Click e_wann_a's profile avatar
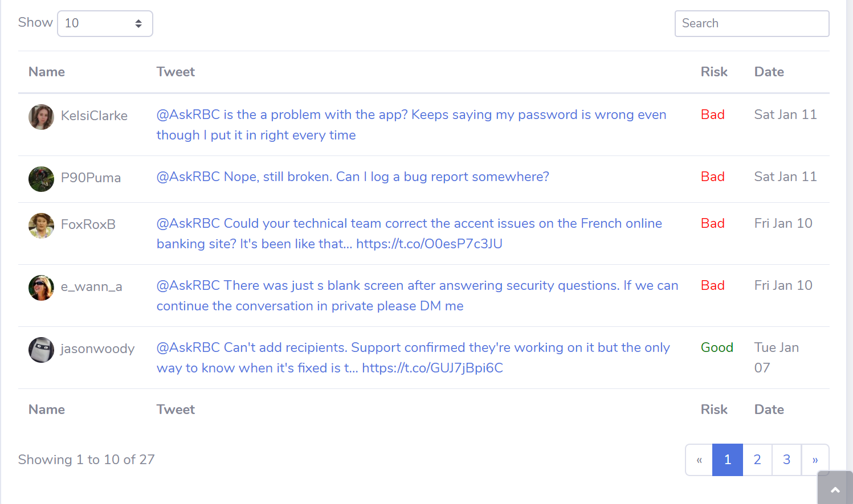 41,288
